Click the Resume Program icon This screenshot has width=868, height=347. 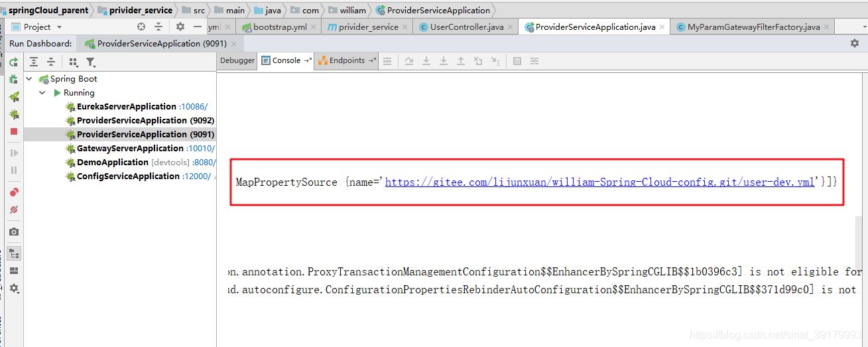(14, 153)
